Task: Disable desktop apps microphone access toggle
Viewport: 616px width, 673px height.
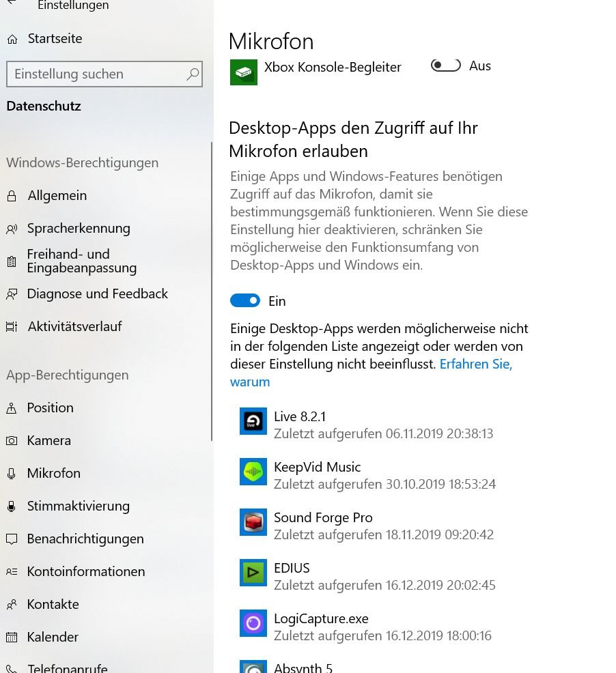Action: (x=245, y=301)
